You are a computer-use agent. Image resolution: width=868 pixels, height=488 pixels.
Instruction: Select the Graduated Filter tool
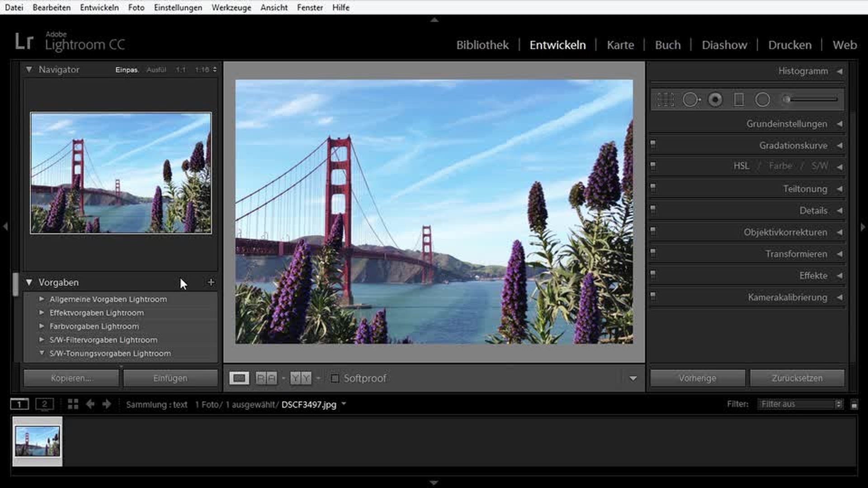click(x=739, y=99)
